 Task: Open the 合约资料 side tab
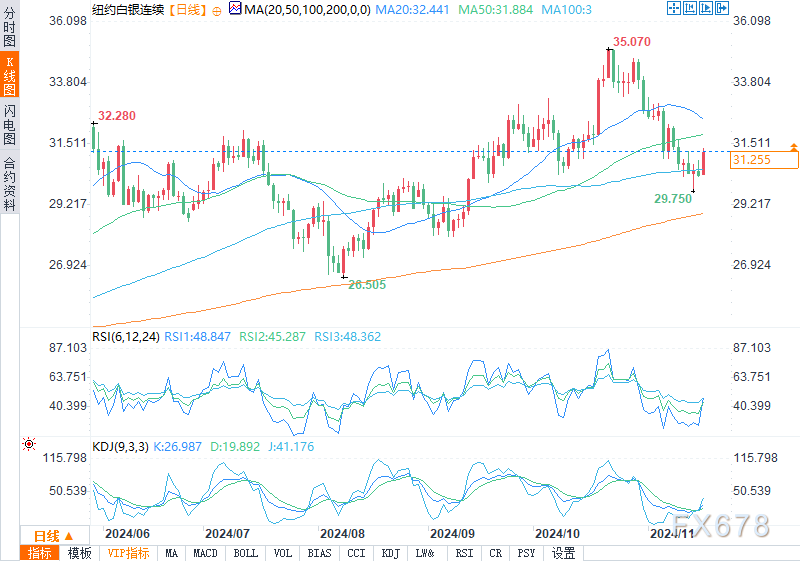coord(9,184)
